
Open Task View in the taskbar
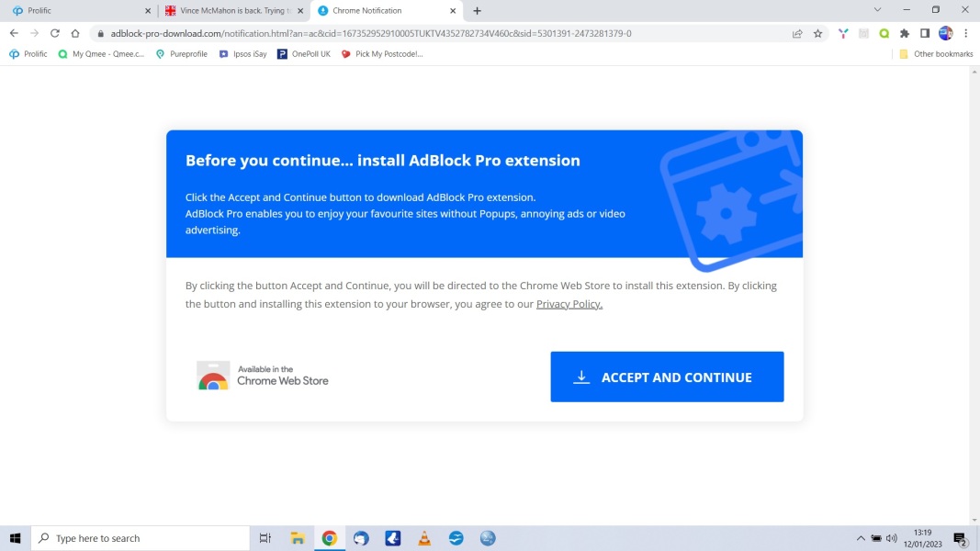click(x=265, y=538)
